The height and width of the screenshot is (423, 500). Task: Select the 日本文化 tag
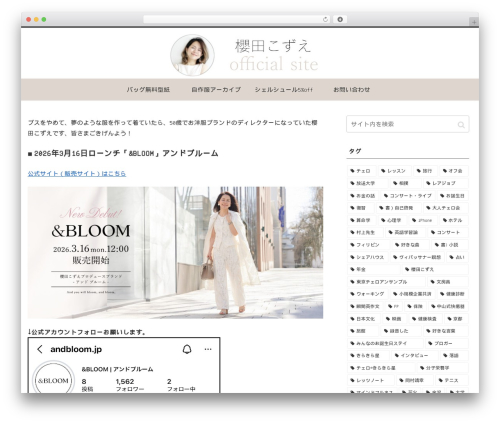tap(364, 319)
